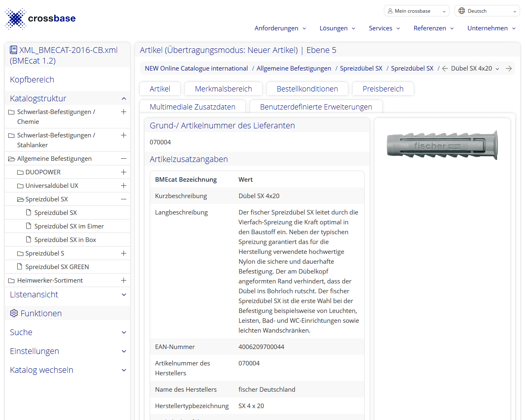The height and width of the screenshot is (420, 525).
Task: Go to previous article with left arrow
Action: pyautogui.click(x=445, y=68)
